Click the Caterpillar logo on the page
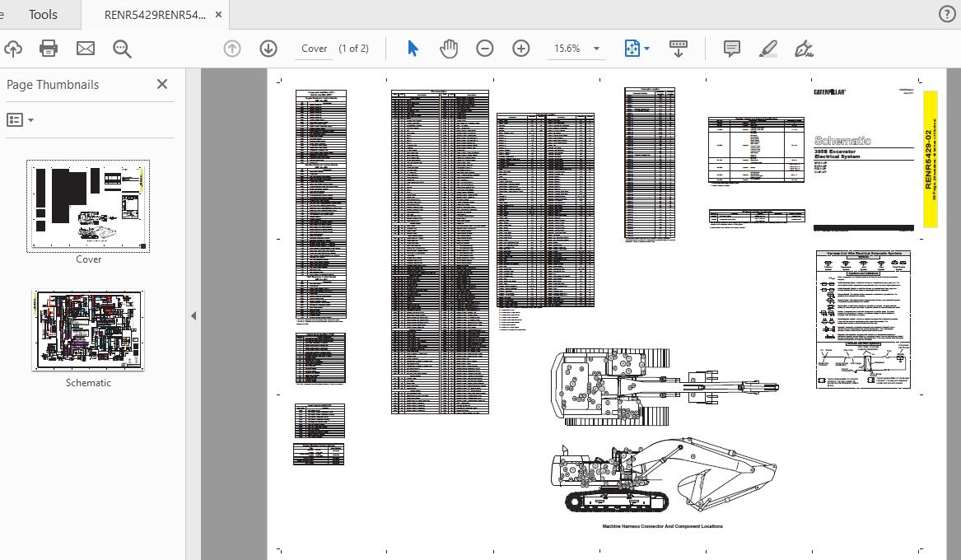Image resolution: width=961 pixels, height=560 pixels. [x=829, y=92]
